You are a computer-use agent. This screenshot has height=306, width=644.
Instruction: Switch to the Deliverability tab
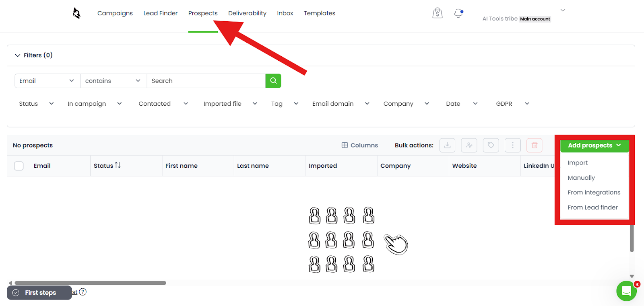click(247, 13)
